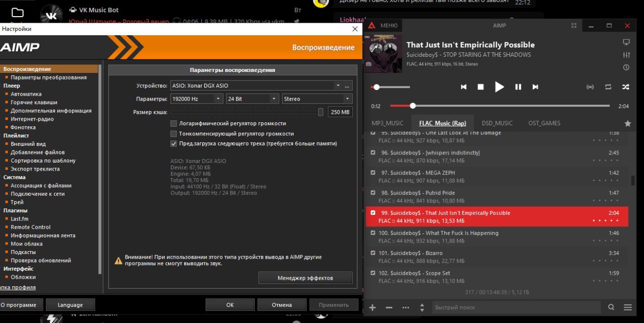Add files with the plus icon
The height and width of the screenshot is (323, 644).
coord(372,307)
